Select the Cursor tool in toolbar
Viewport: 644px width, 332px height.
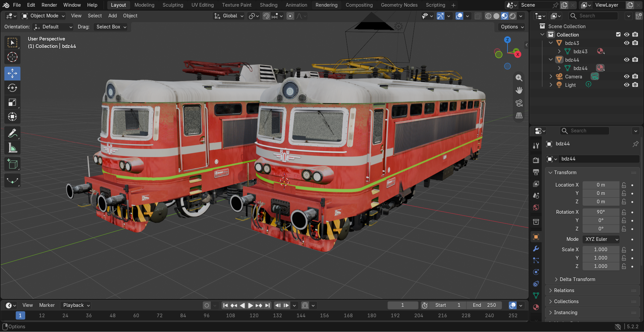pos(12,57)
